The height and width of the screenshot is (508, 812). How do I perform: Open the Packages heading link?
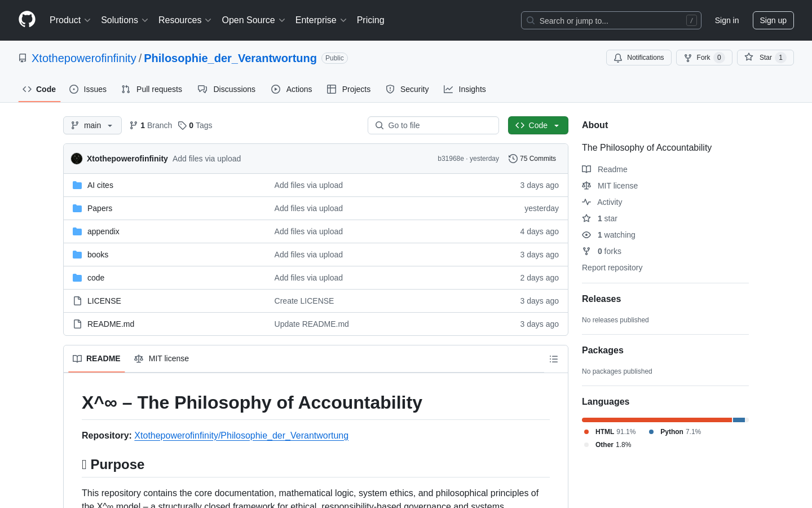603,351
